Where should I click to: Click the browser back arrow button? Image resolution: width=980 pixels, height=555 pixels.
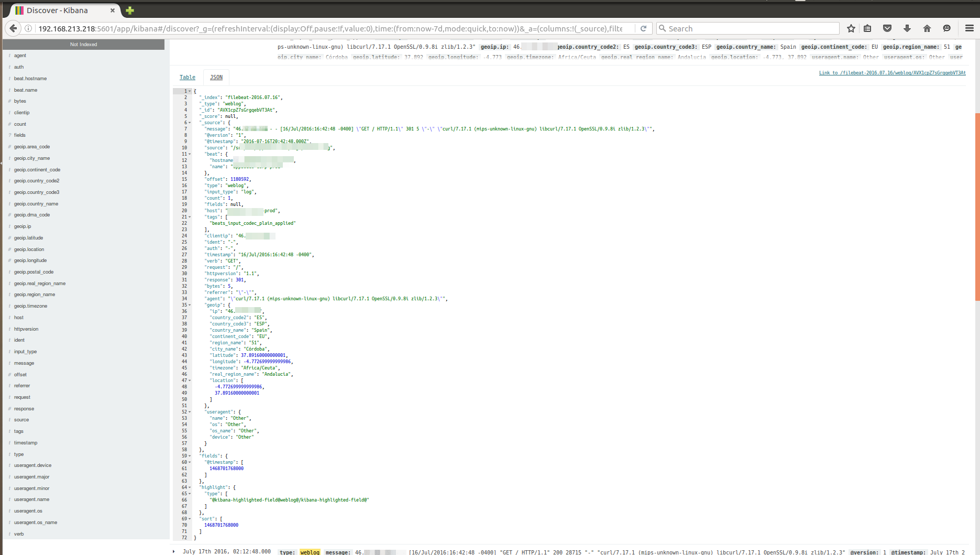click(14, 28)
